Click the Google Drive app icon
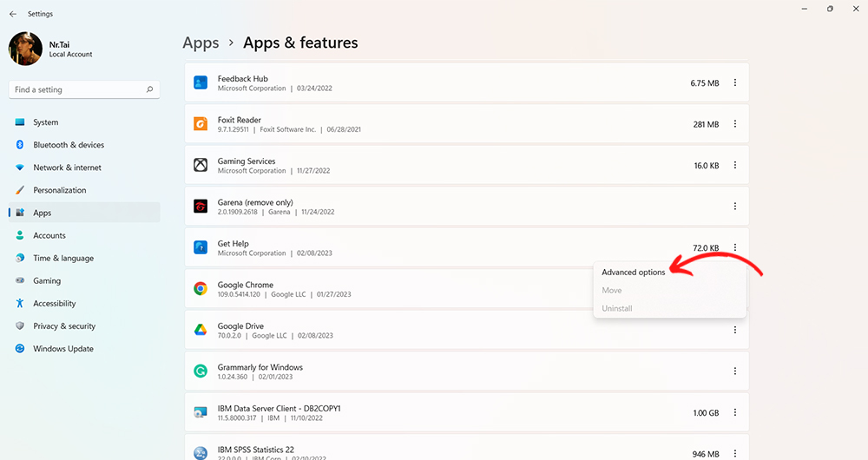The width and height of the screenshot is (868, 460). pyautogui.click(x=201, y=330)
